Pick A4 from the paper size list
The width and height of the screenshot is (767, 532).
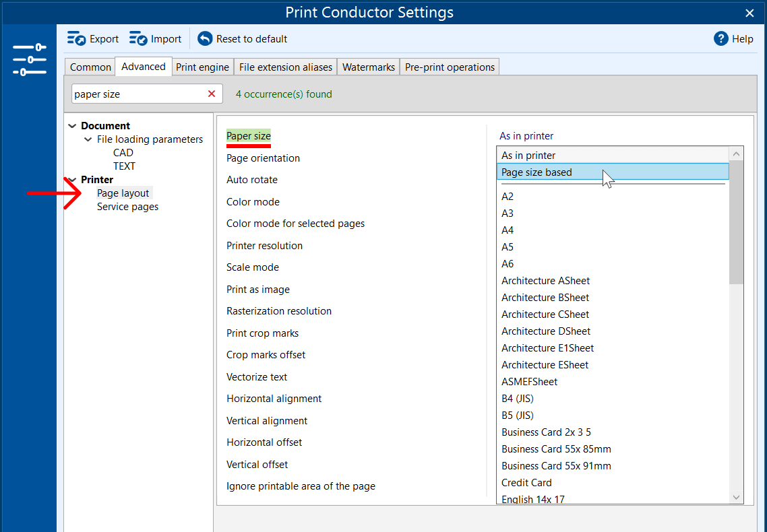[508, 230]
